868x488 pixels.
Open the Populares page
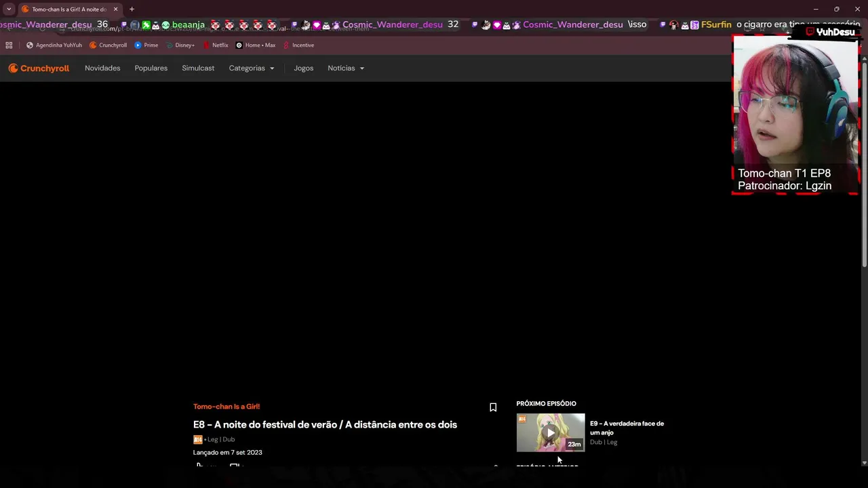coord(151,68)
